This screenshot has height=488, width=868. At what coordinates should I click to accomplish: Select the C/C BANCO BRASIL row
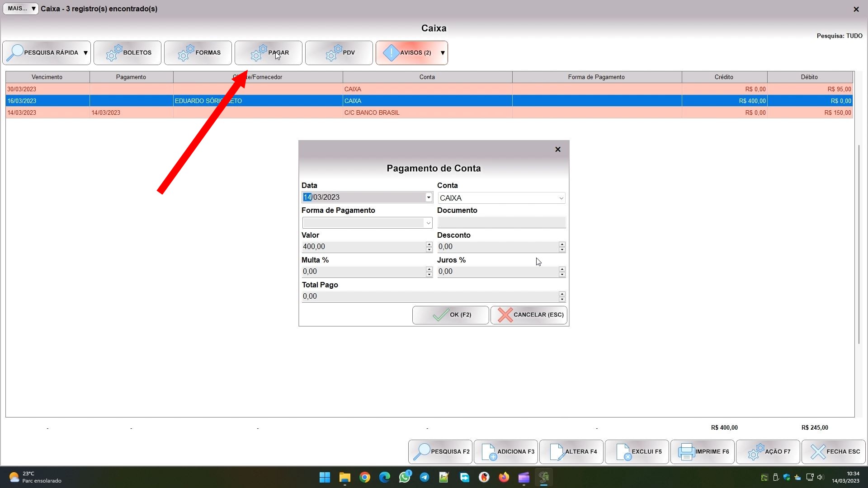[x=372, y=113]
